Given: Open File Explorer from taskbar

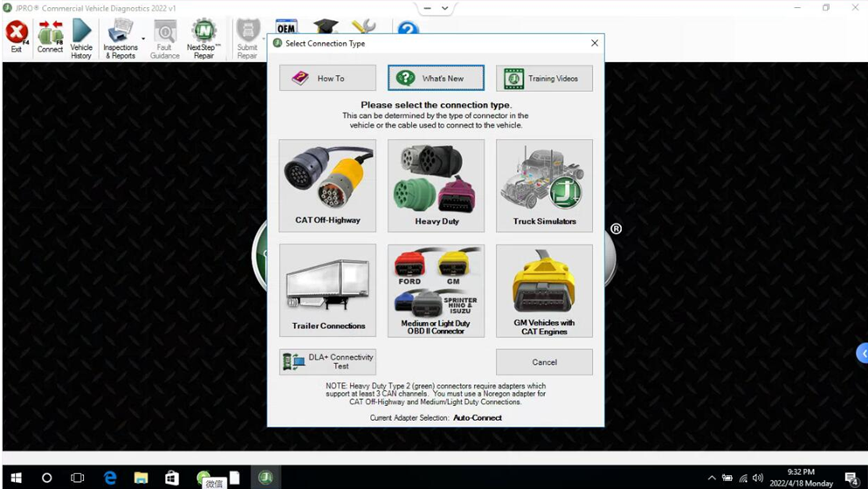Looking at the screenshot, I should pos(141,478).
